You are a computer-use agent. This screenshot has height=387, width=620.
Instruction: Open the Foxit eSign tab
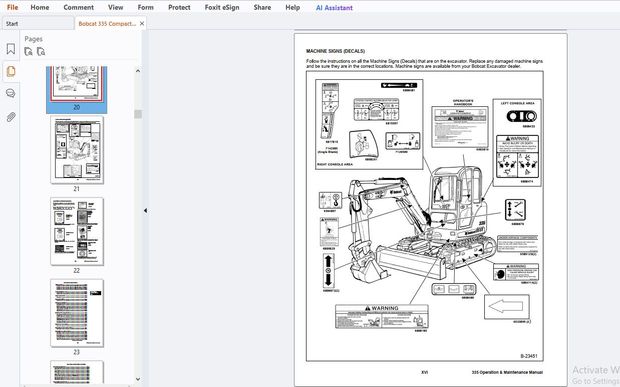222,7
